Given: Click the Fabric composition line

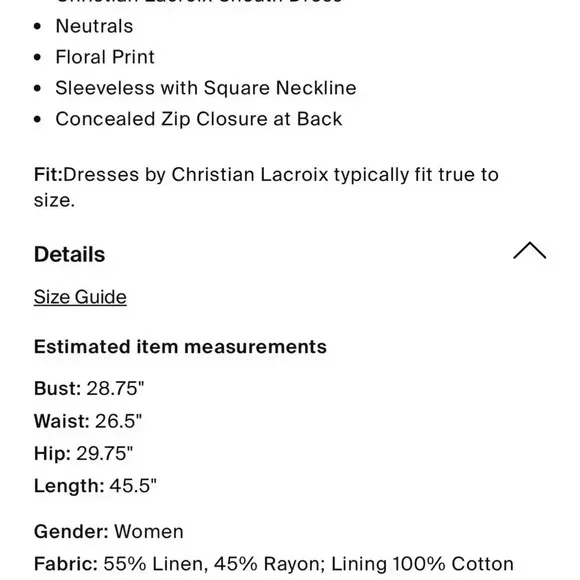Looking at the screenshot, I should (x=274, y=564).
